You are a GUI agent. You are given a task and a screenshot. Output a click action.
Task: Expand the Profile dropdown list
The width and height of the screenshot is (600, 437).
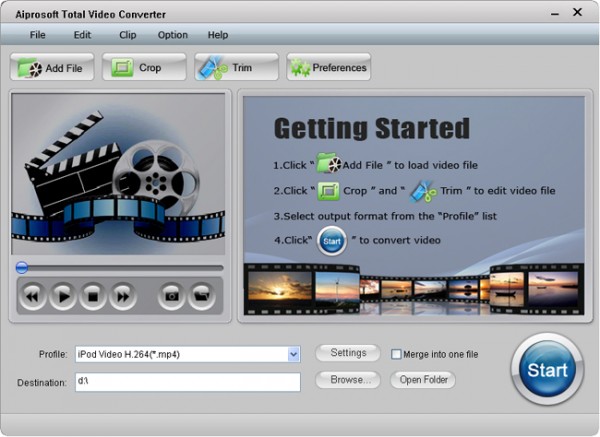293,354
